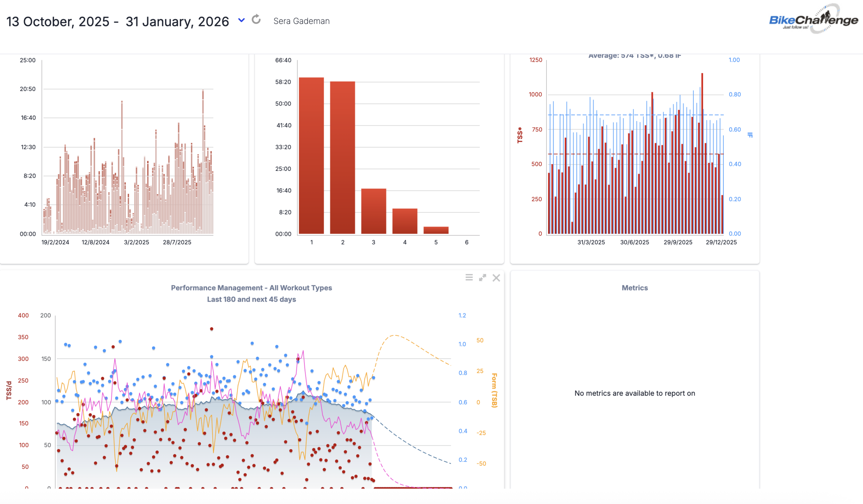Click the 29/12/2025 date label on TSS chart
Image resolution: width=863 pixels, height=504 pixels.
[x=721, y=242]
